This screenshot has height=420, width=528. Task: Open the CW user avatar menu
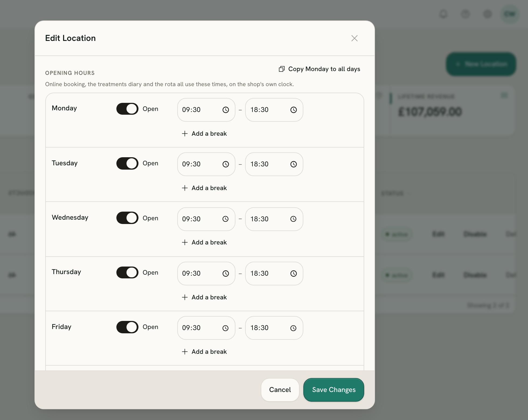(510, 14)
